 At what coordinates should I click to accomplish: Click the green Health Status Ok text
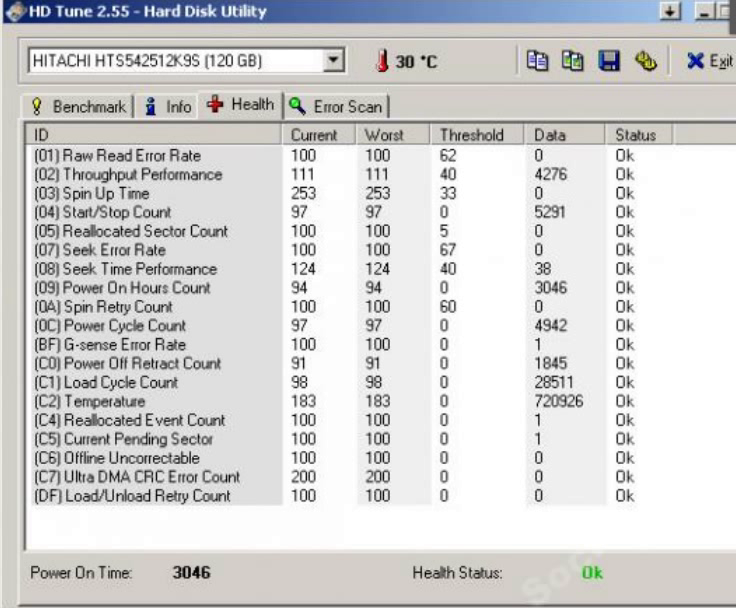pyautogui.click(x=592, y=573)
